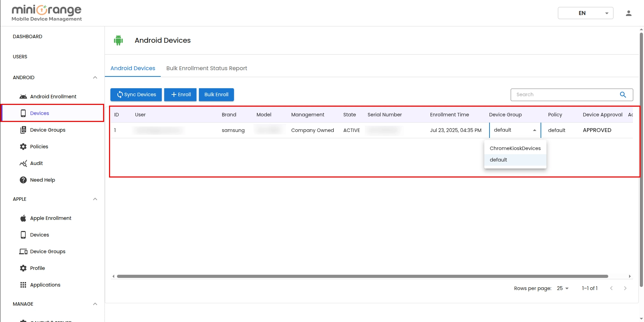Click the user profile icon

[x=628, y=13]
